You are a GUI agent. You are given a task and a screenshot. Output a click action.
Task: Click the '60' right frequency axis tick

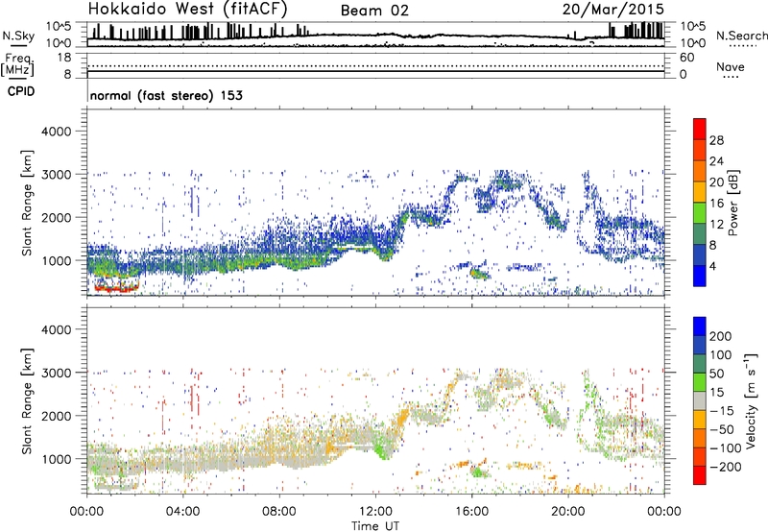coord(686,58)
